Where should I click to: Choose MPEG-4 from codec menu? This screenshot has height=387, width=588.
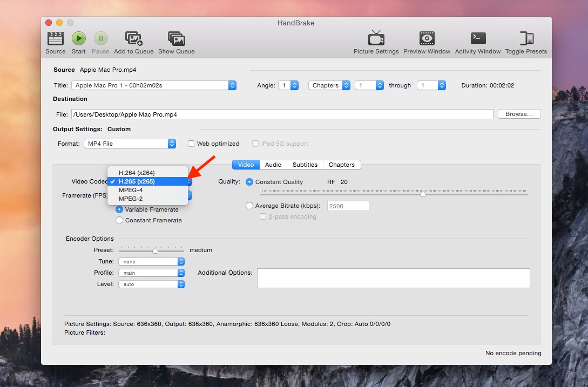(147, 190)
